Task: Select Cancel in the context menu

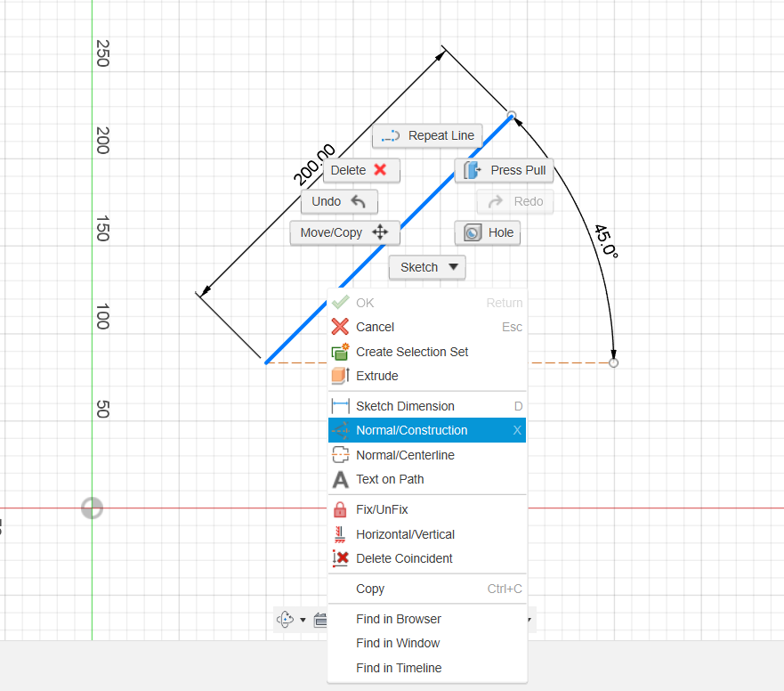Action: pos(427,327)
